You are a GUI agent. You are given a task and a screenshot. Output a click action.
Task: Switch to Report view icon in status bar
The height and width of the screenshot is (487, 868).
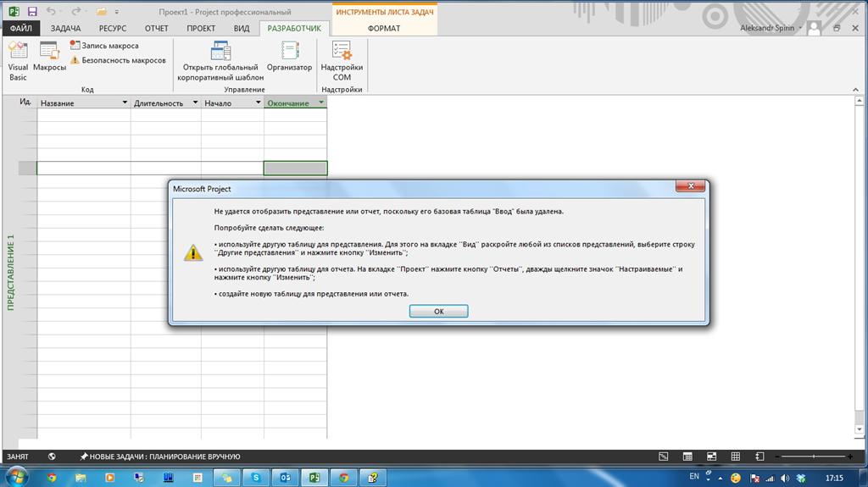(759, 457)
